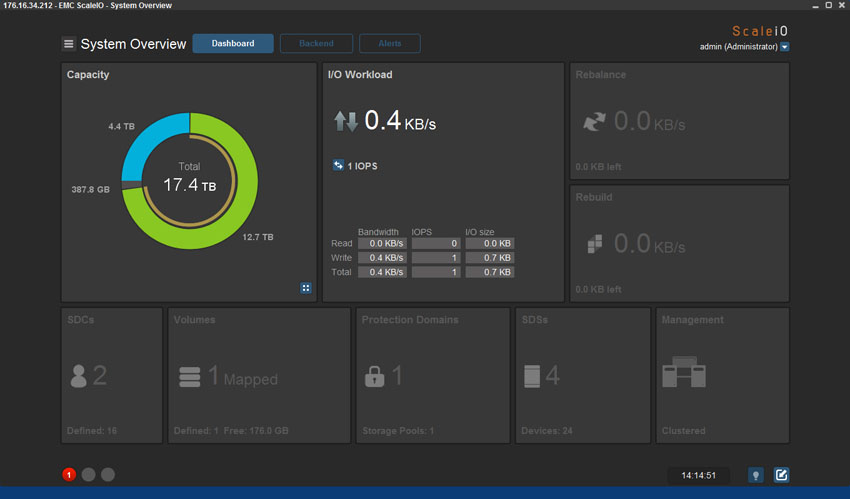The image size is (850, 499).
Task: Click the Clustered status text
Action: 684,431
